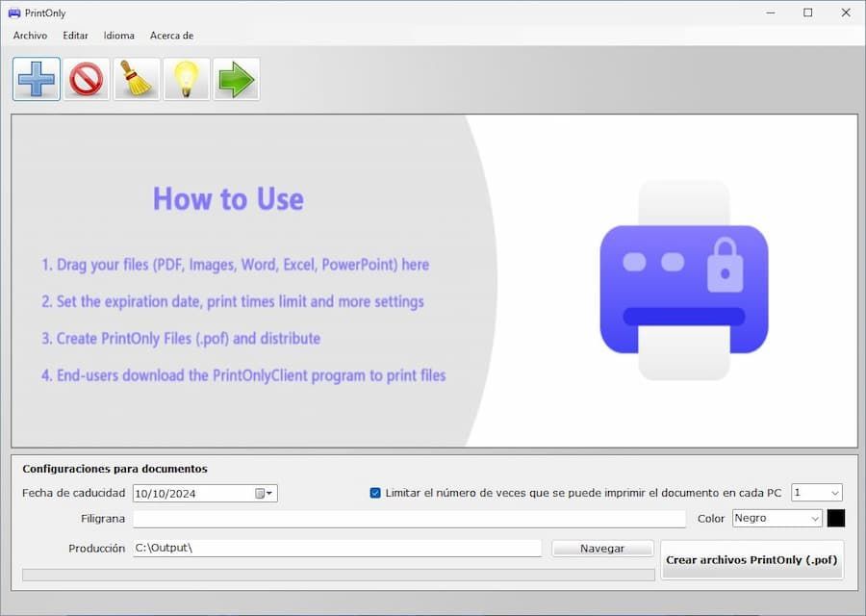The image size is (866, 616).
Task: Open the print count dropdown showing 1
Action: (817, 492)
